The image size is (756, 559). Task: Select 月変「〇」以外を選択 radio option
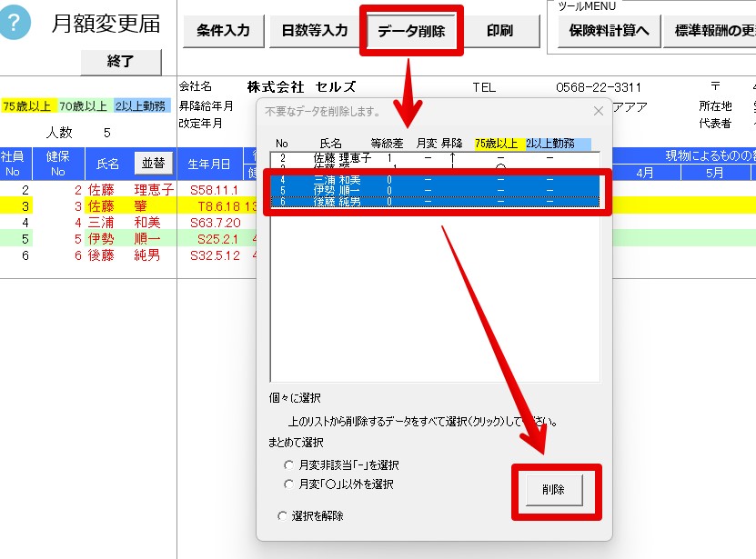click(339, 484)
